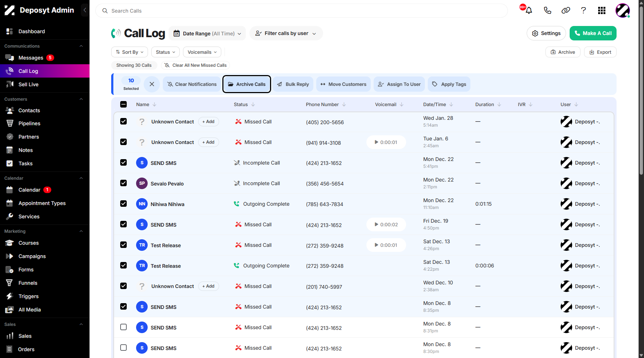Click the phone dialer icon in top bar
Viewport: 644px width, 358px height.
(547, 10)
